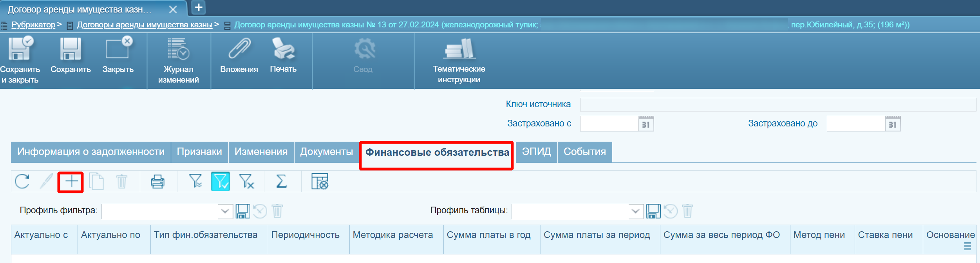Open the change journal

pos(178,50)
